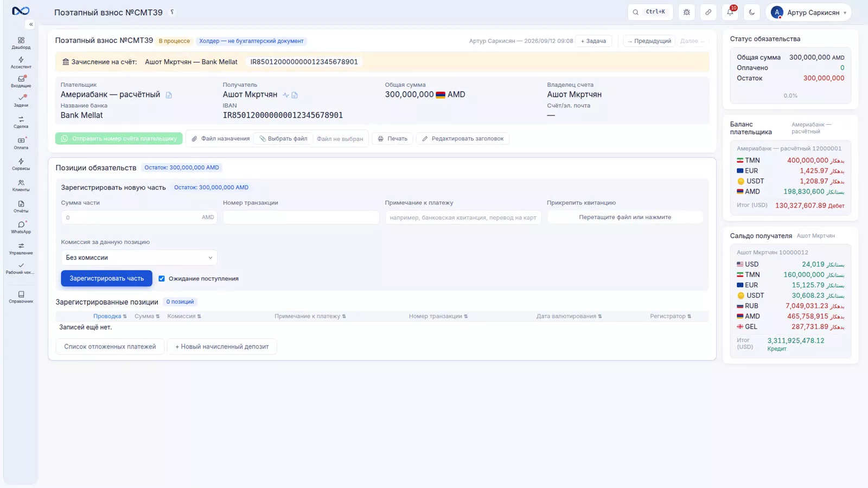Sort table by Дата валютирования column

coord(569,316)
